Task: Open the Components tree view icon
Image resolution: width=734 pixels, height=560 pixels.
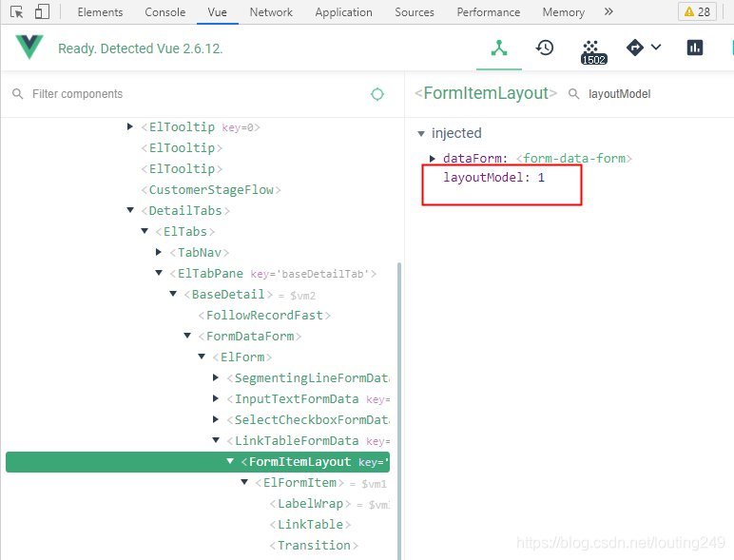Action: point(499,48)
